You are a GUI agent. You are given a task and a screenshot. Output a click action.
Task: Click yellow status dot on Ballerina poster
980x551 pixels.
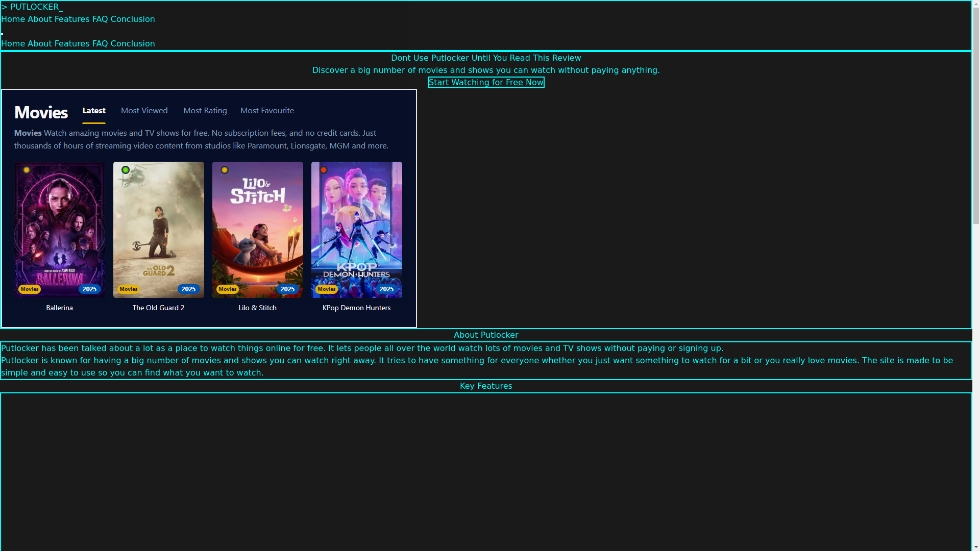click(x=27, y=170)
